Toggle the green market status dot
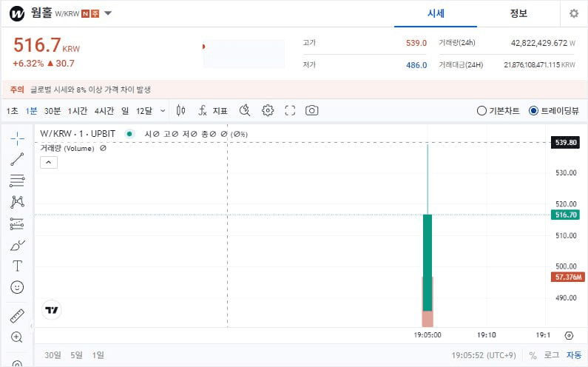The width and height of the screenshot is (588, 367). (x=129, y=134)
